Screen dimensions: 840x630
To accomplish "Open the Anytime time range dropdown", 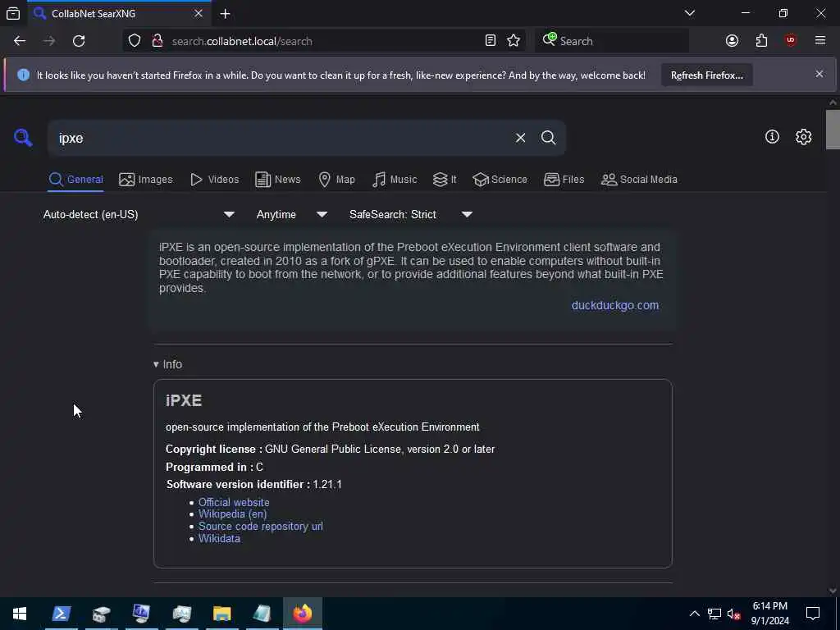I will [x=291, y=214].
